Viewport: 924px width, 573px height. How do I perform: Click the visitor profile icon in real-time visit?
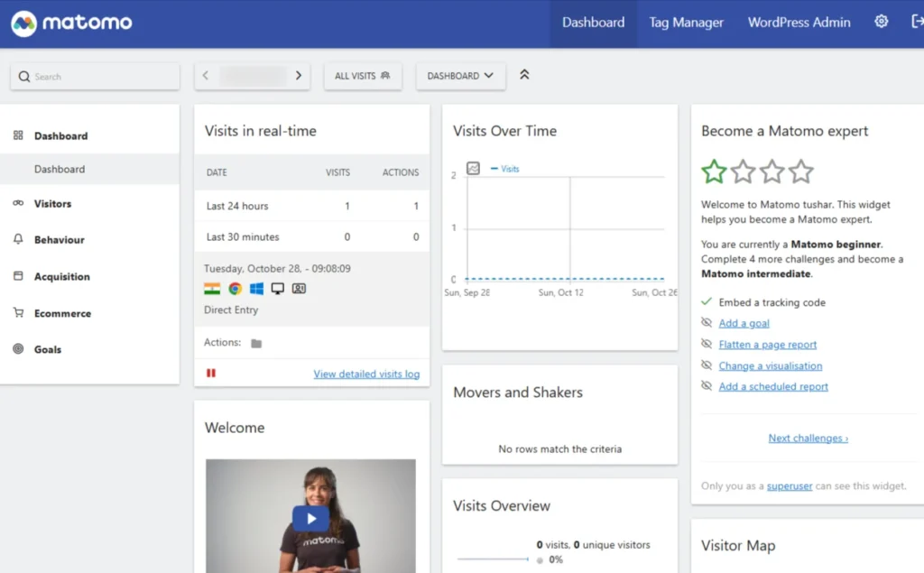[299, 289]
